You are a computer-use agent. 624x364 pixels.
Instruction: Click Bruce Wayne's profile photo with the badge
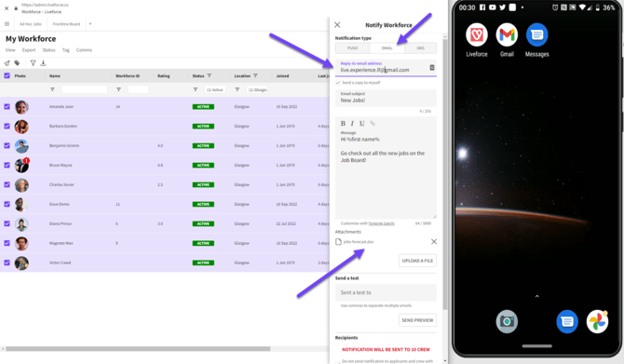22,165
